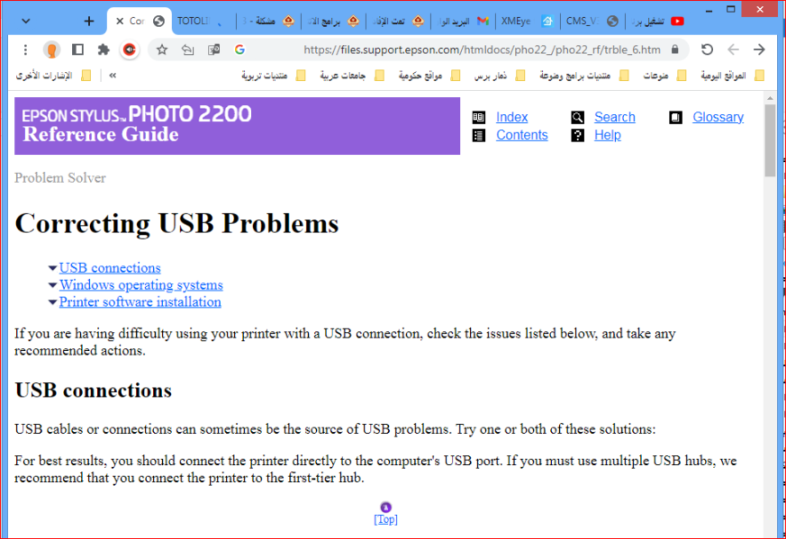Switch to the YouTube tab

(657, 21)
